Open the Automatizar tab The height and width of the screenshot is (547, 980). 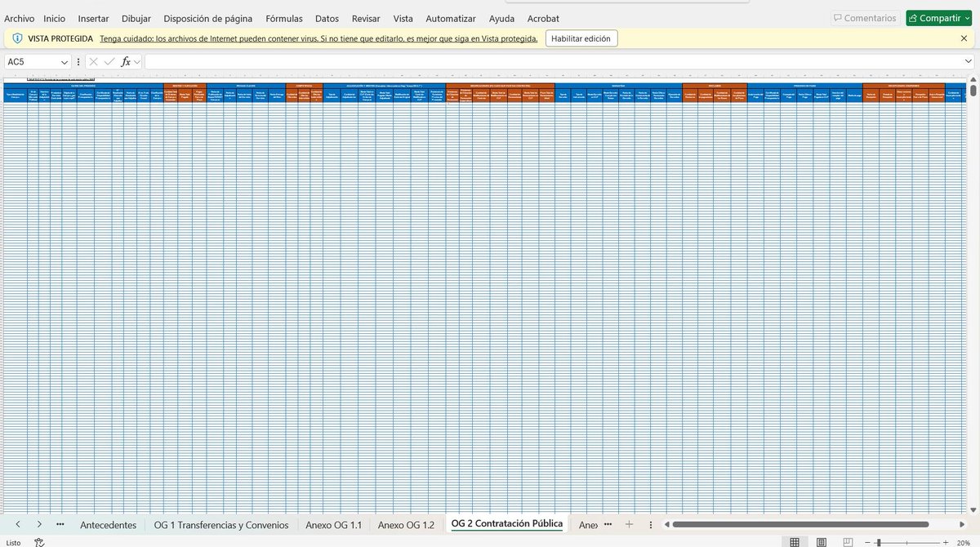pyautogui.click(x=451, y=18)
